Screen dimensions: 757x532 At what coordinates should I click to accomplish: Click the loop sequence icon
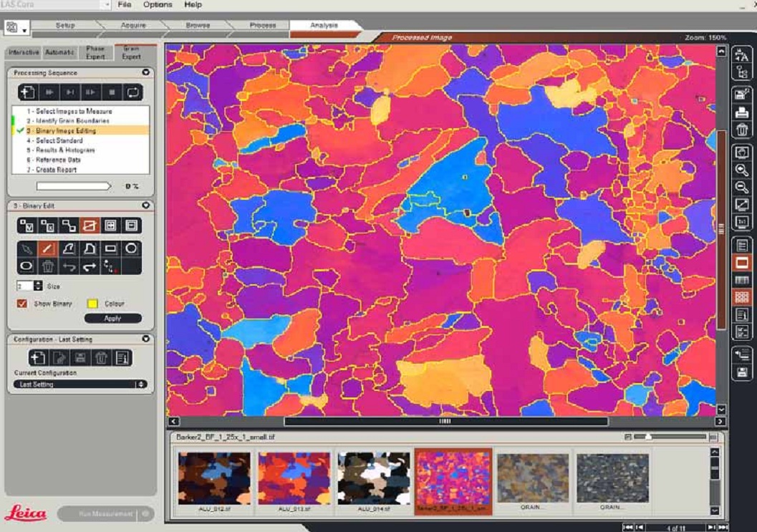pos(132,92)
